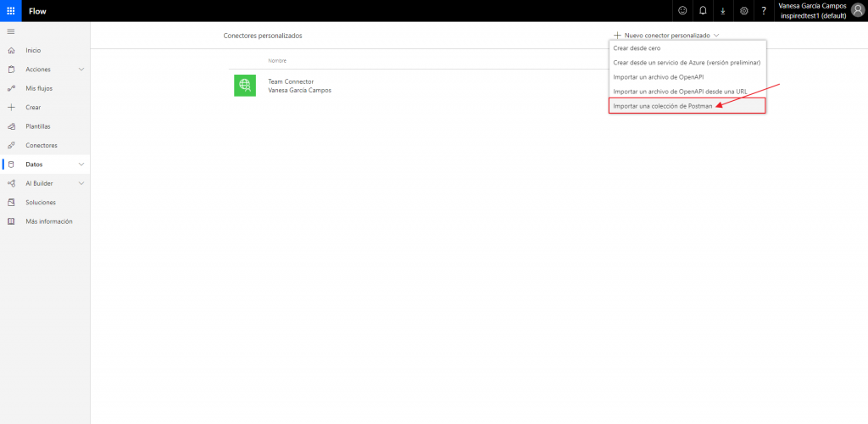Expand the Acciones submenu chevron

click(81, 70)
